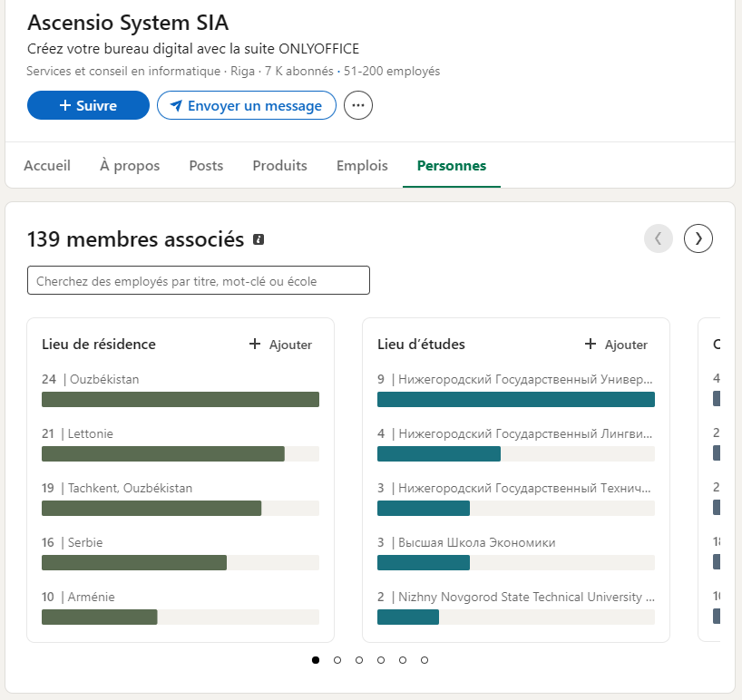Click the Ascensio System SIA title
This screenshot has width=742, height=700.
(x=128, y=23)
